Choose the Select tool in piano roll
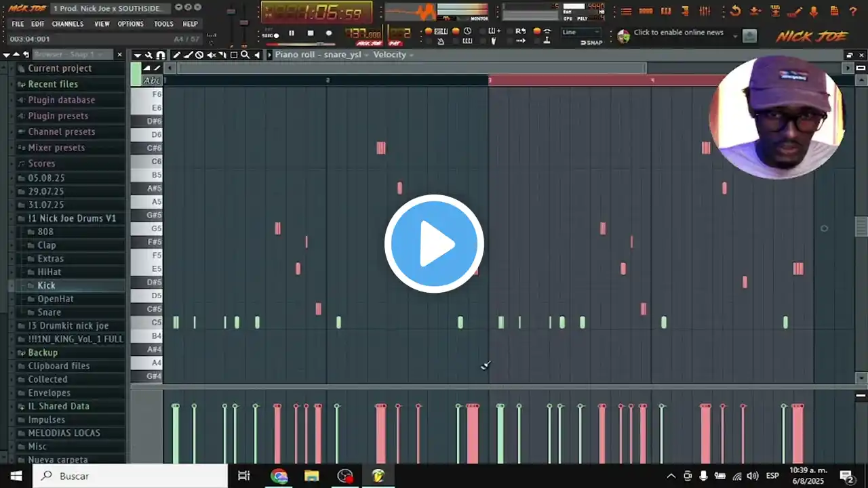This screenshot has height=488, width=868. [234, 55]
